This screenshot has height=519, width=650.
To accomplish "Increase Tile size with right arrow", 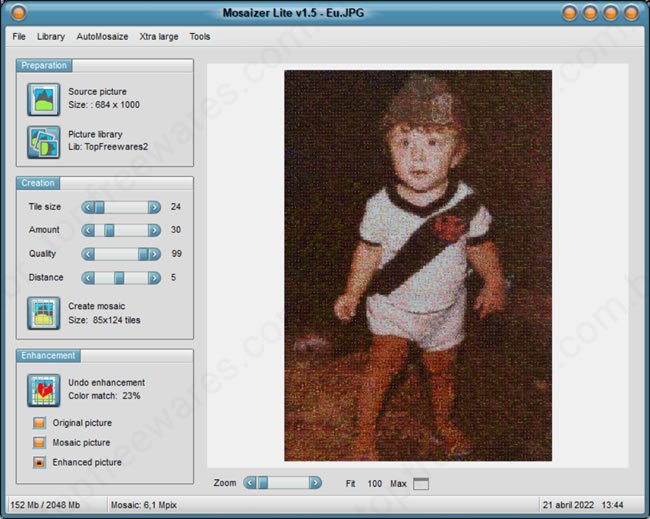I will (x=154, y=207).
